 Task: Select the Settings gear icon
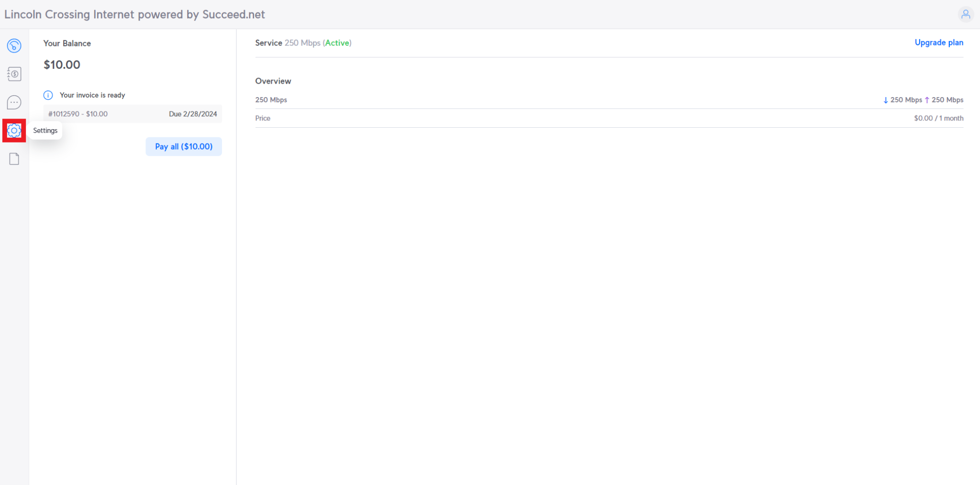point(14,130)
